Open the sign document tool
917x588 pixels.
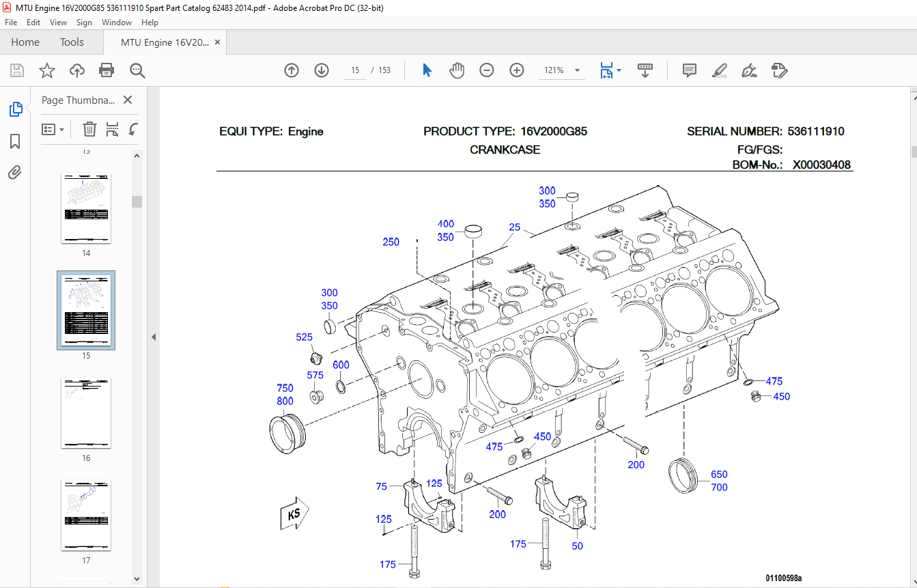click(749, 70)
